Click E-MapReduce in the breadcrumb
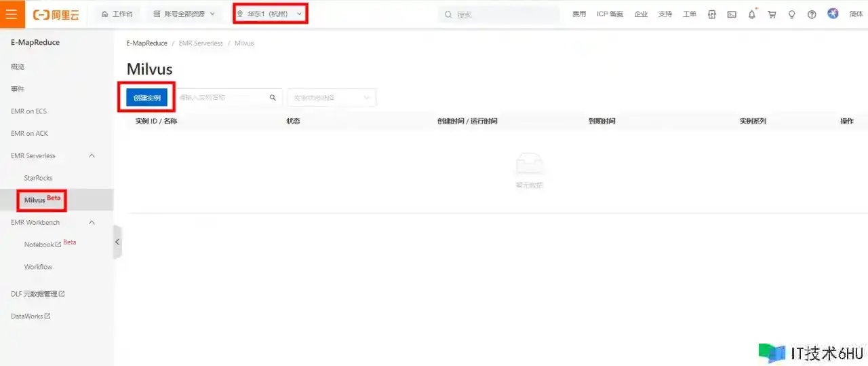 coord(146,43)
